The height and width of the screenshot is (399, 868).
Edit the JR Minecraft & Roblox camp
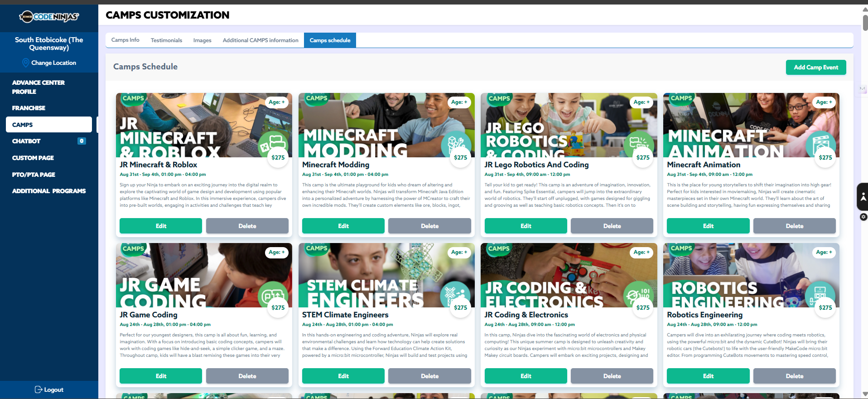(161, 226)
